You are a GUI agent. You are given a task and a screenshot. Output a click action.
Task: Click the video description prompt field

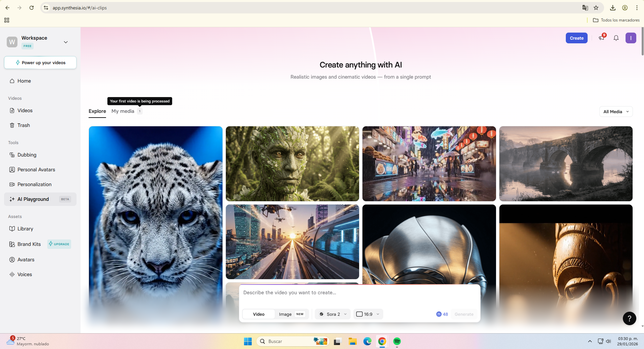359,293
